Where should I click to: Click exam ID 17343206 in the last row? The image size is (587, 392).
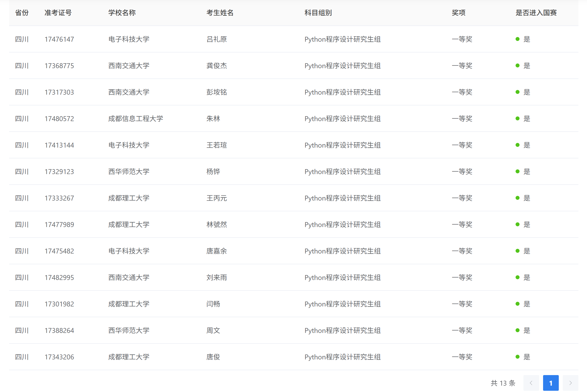click(x=59, y=357)
